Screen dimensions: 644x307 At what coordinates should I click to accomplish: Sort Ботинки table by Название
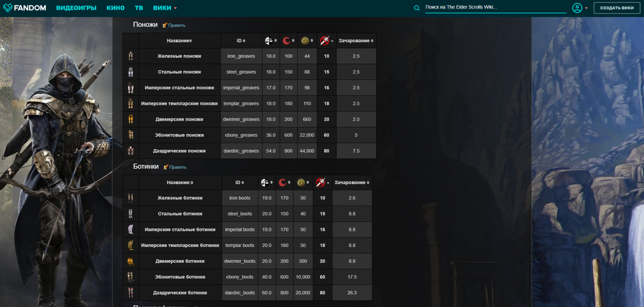pos(180,183)
